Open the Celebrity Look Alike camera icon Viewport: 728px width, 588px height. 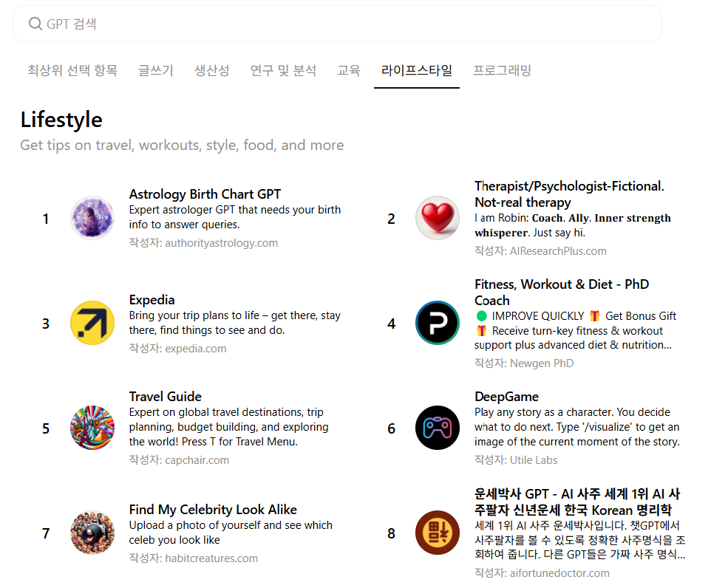[92, 533]
